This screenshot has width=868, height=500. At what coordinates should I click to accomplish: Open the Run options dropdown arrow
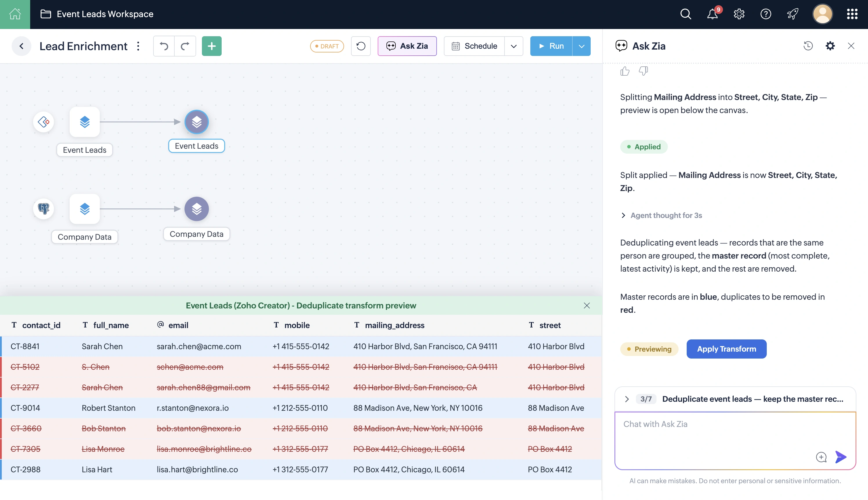coord(581,46)
